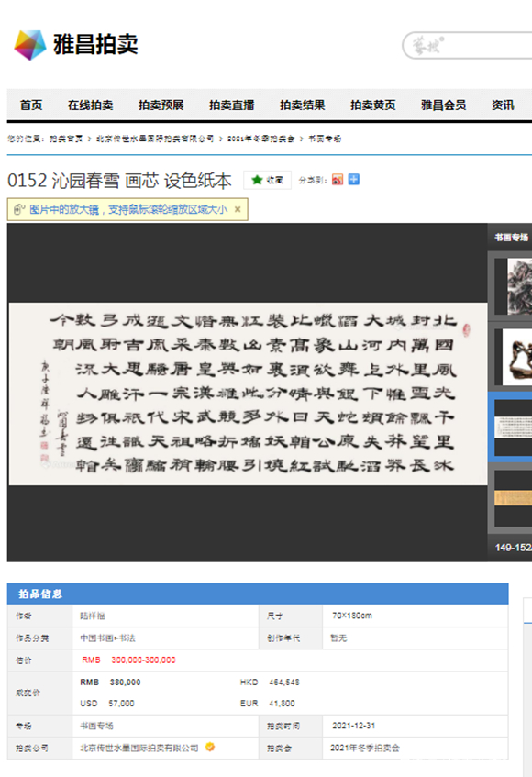The width and height of the screenshot is (532, 777).
Task: Open 资讯 navigation tab
Action: tap(503, 105)
